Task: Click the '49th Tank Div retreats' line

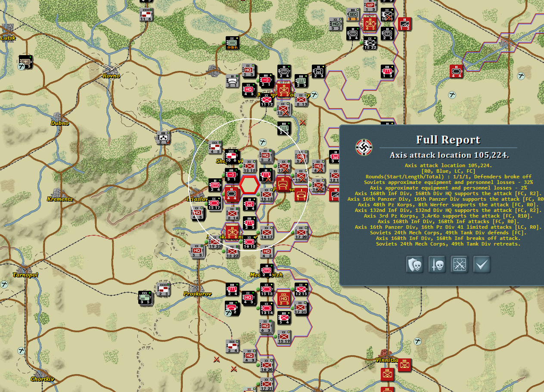Action: tap(448, 244)
